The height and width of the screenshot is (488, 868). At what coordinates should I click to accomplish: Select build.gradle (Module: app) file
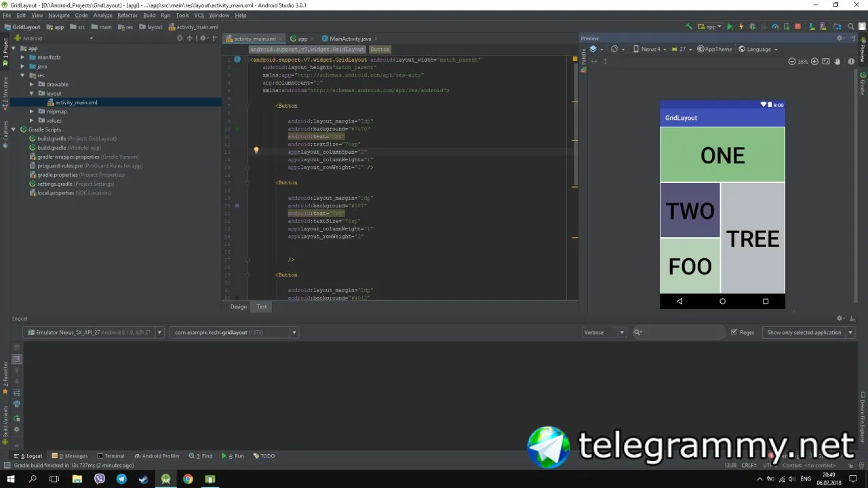64,147
